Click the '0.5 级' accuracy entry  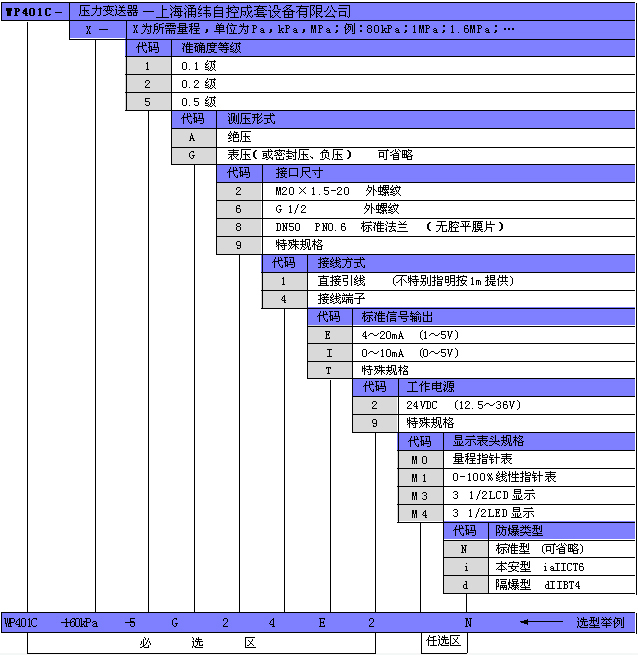(x=199, y=102)
